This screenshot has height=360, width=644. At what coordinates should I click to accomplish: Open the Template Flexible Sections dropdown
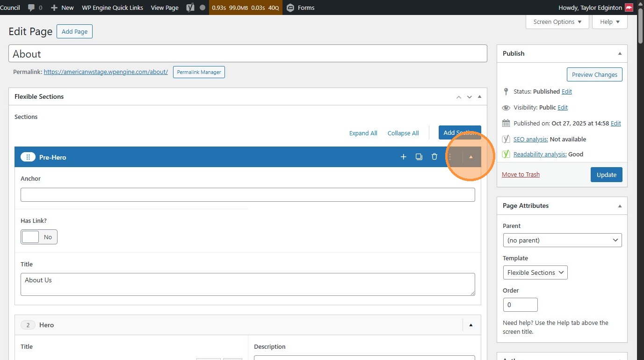(x=535, y=272)
